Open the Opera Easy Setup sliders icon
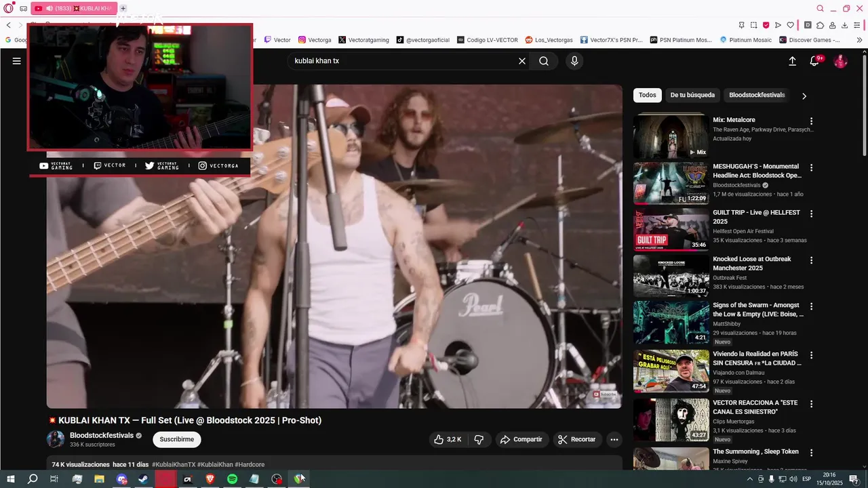 click(x=857, y=25)
